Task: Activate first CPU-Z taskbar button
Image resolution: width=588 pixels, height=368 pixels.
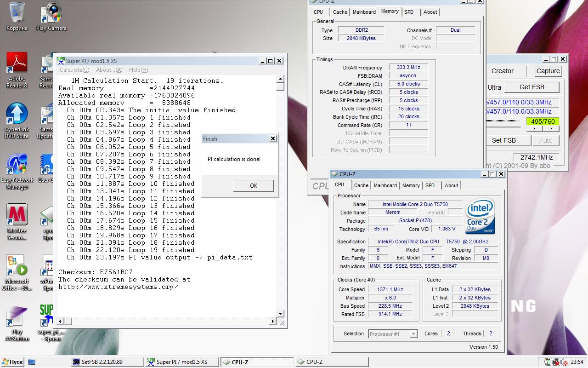Action: pos(257,362)
